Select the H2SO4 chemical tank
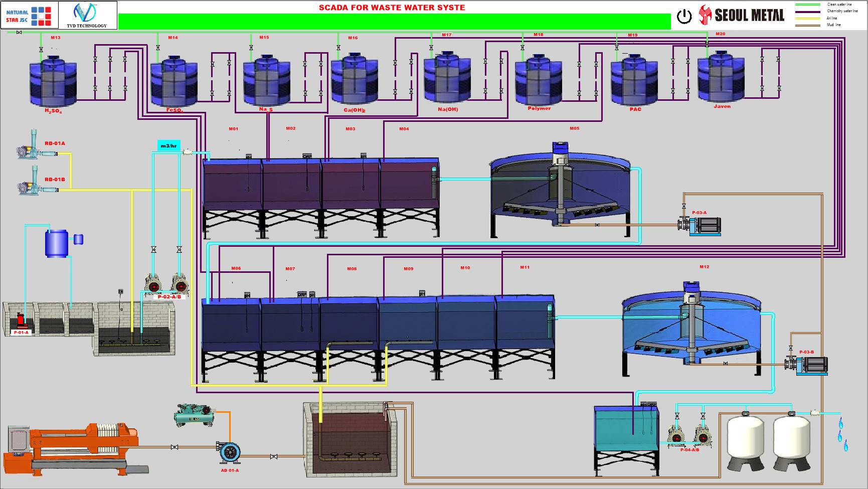This screenshot has height=489, width=868. [53, 80]
